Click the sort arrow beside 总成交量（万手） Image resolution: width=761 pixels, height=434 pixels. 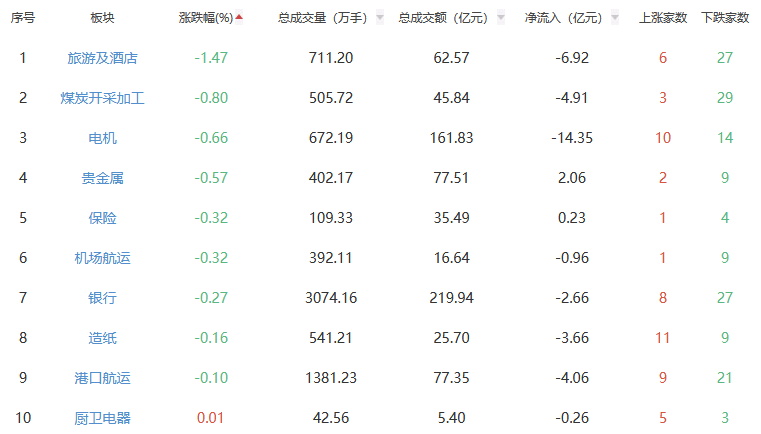coord(380,18)
